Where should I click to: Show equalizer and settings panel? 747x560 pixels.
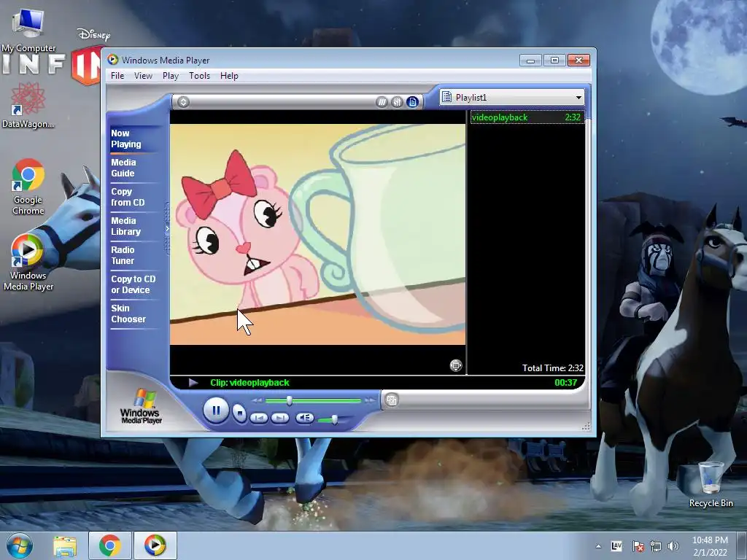[397, 102]
